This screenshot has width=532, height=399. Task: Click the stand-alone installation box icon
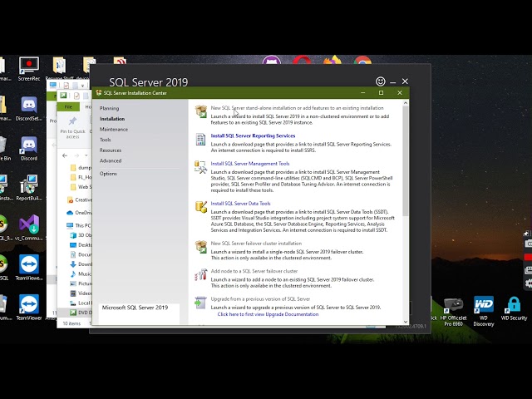coord(201,111)
